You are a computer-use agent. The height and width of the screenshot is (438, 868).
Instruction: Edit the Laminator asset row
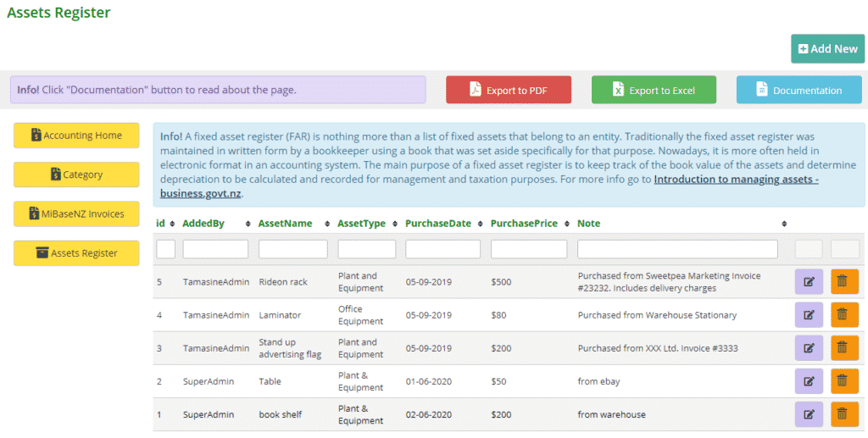click(809, 315)
